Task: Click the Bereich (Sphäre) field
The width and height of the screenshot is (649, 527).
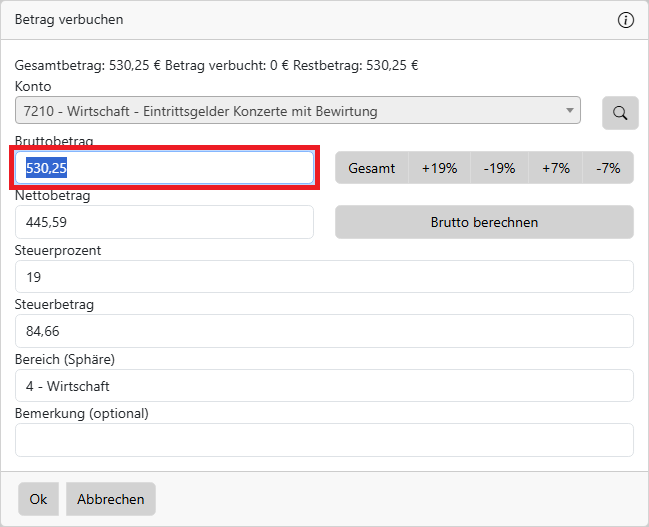Action: click(324, 385)
